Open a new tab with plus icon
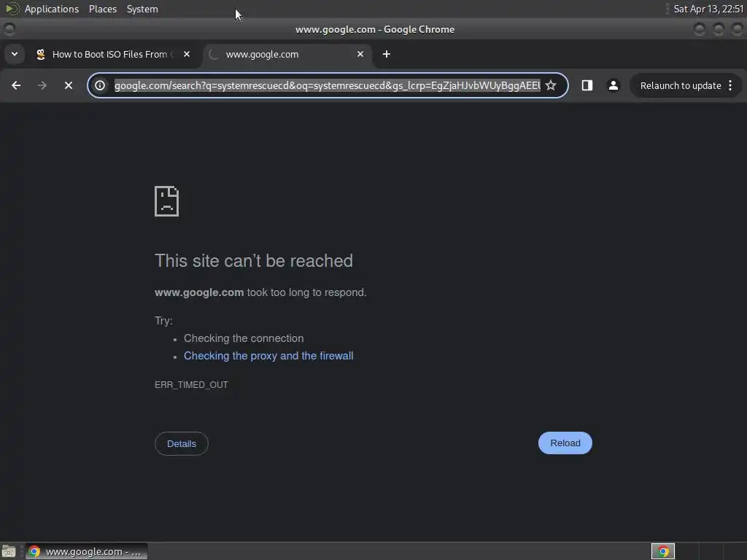Viewport: 747px width, 560px height. pyautogui.click(x=387, y=54)
